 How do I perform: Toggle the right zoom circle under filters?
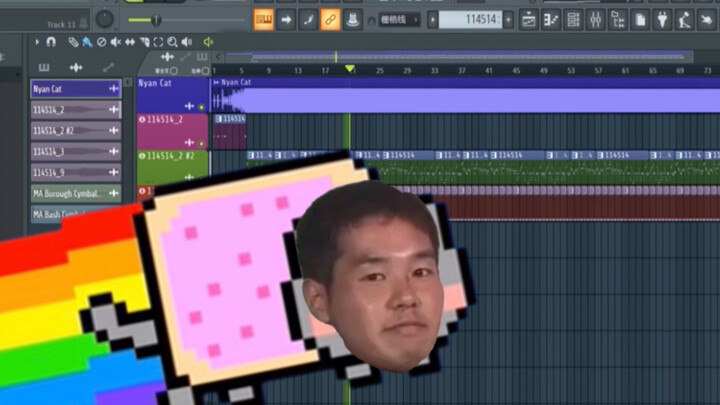206,71
